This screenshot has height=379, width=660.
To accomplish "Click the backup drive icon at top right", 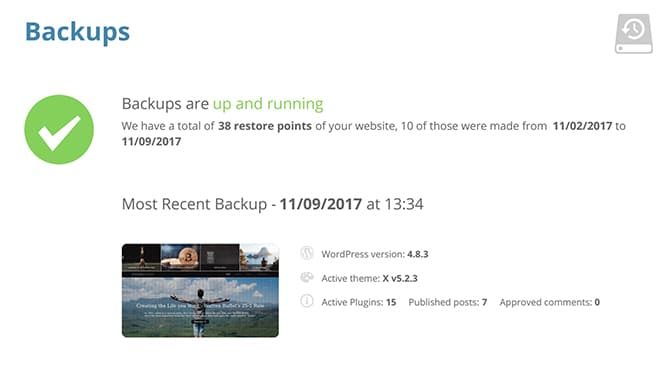I will (634, 34).
